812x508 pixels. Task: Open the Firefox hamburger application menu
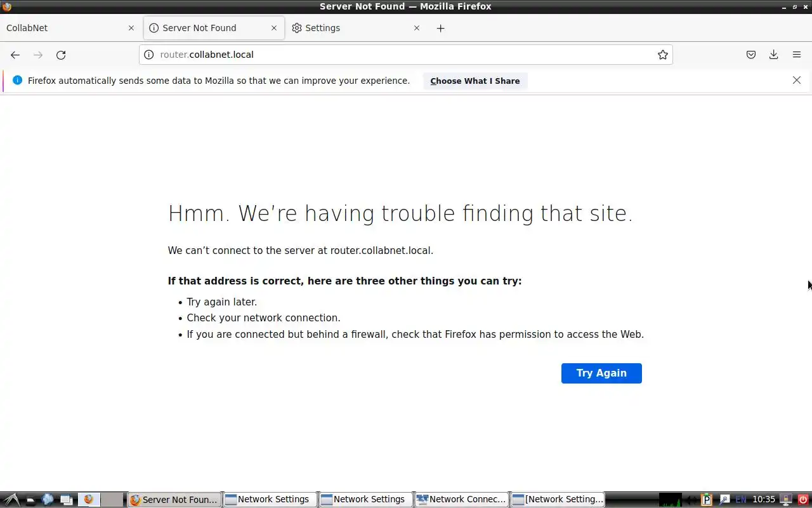(797, 55)
